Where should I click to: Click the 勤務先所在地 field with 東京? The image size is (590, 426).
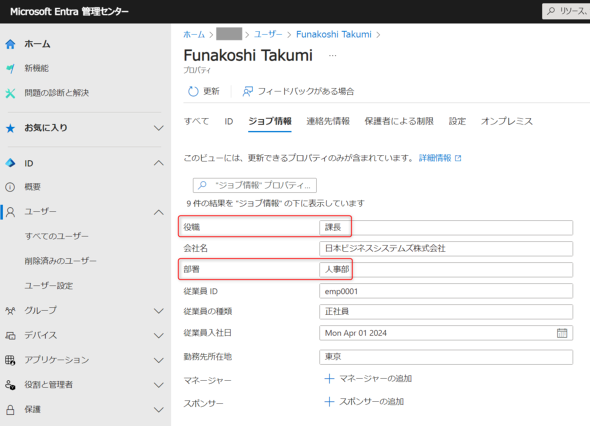click(446, 357)
